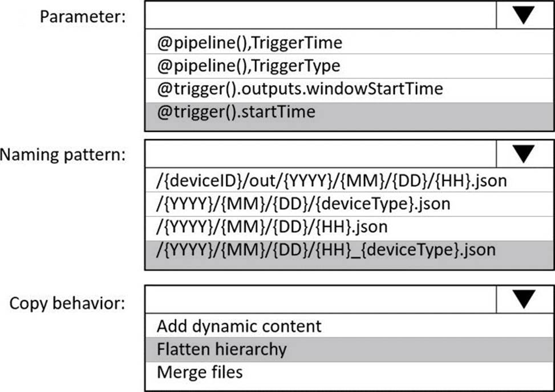Choose @pipeline(),TriggerType option
This screenshot has width=555, height=392.
click(x=248, y=66)
